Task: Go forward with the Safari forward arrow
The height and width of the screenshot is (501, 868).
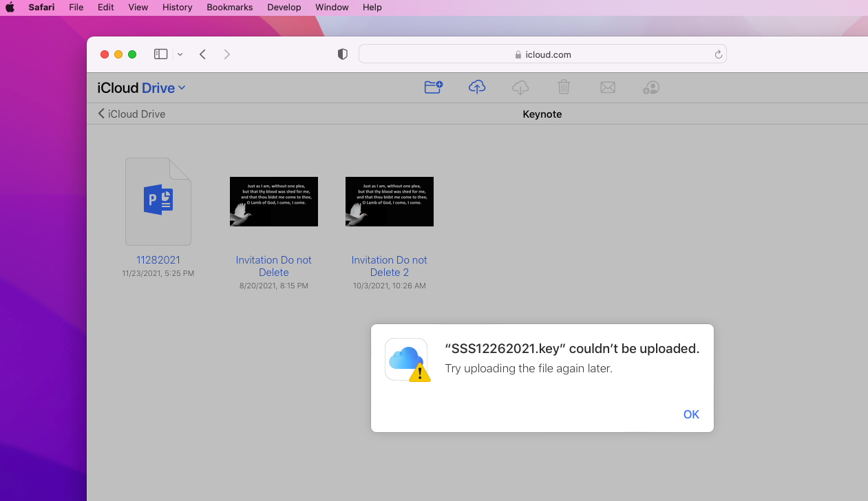Action: [227, 54]
